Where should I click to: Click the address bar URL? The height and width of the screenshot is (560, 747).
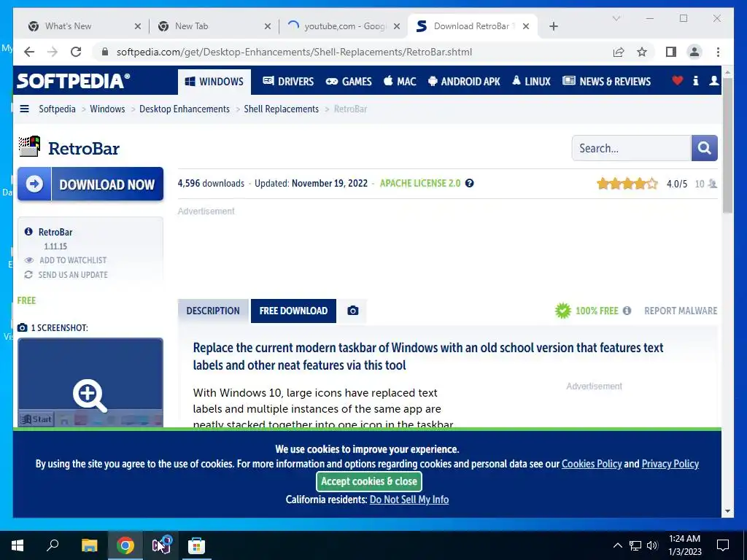coord(294,52)
